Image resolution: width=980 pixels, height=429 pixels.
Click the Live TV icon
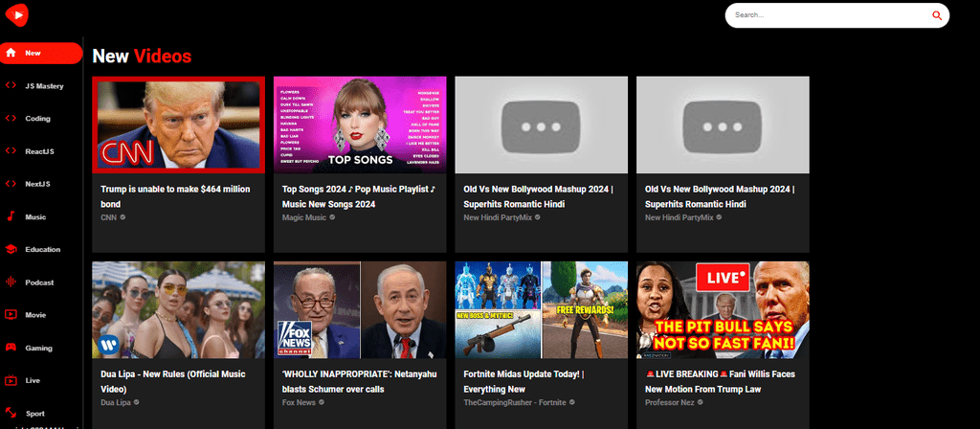click(11, 380)
